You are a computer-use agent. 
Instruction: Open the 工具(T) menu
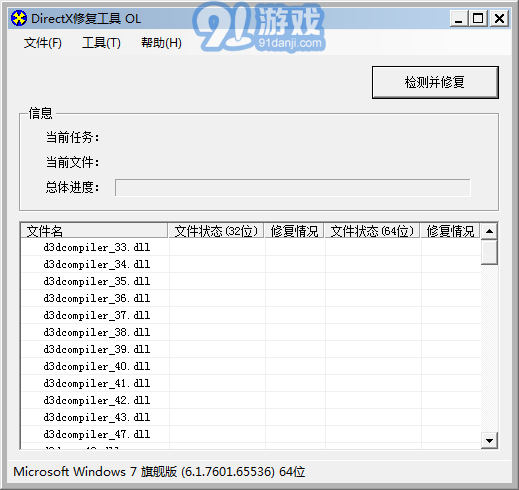click(101, 43)
